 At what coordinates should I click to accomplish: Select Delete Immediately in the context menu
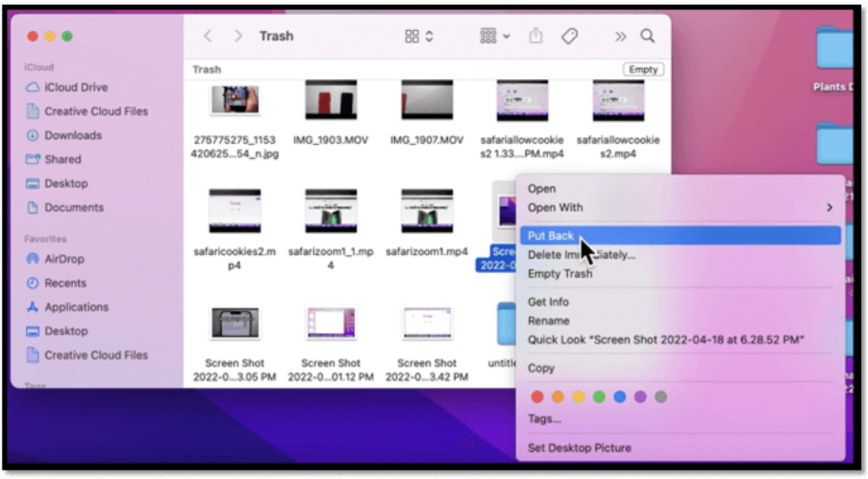coord(680,255)
